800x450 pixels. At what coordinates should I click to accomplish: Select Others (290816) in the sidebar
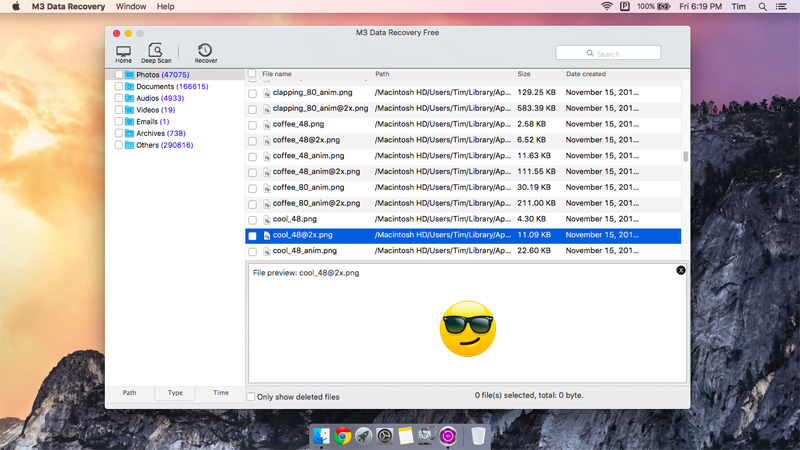pos(164,145)
